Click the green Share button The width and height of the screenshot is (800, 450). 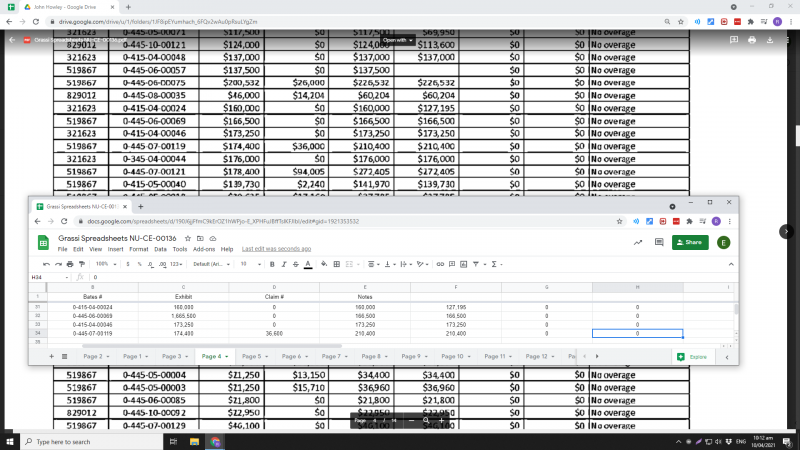coord(690,242)
